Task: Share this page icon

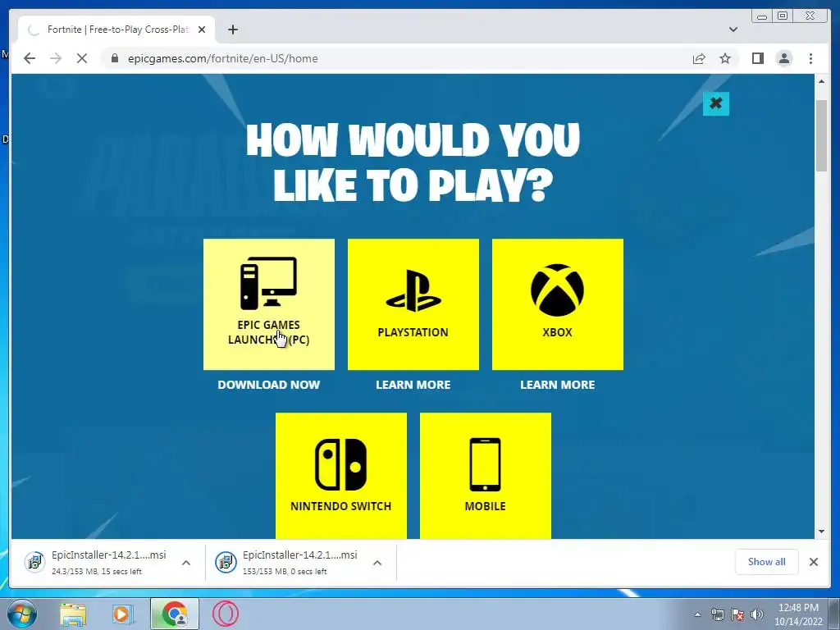Action: pyautogui.click(x=699, y=58)
